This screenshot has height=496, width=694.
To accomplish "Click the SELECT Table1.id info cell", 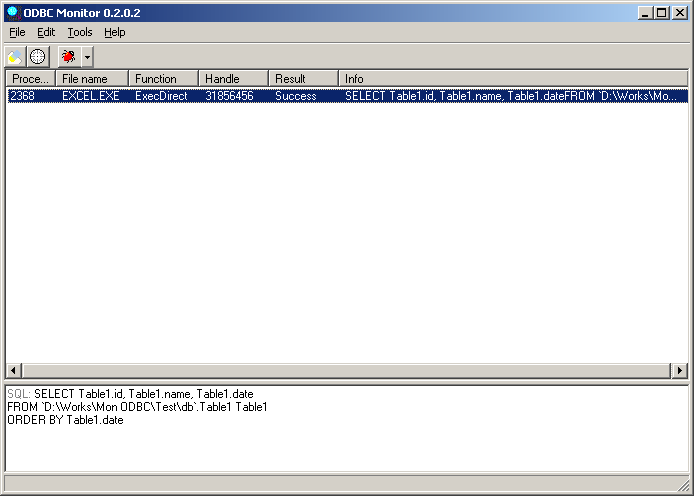I will click(x=511, y=96).
